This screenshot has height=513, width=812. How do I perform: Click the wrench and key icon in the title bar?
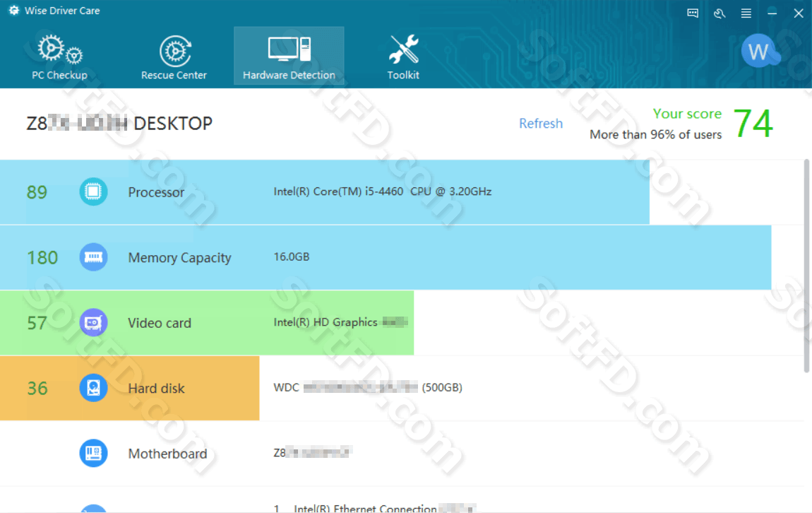pos(720,13)
